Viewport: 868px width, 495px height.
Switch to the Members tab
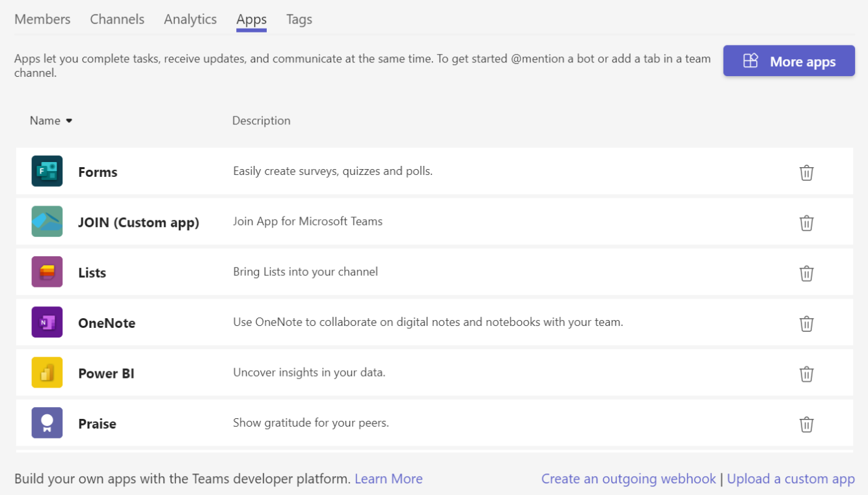pos(42,20)
